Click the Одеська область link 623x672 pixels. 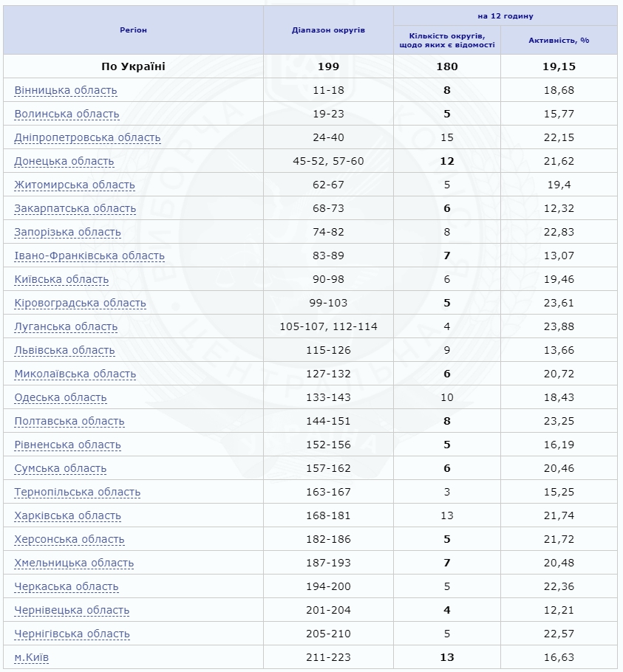click(61, 397)
